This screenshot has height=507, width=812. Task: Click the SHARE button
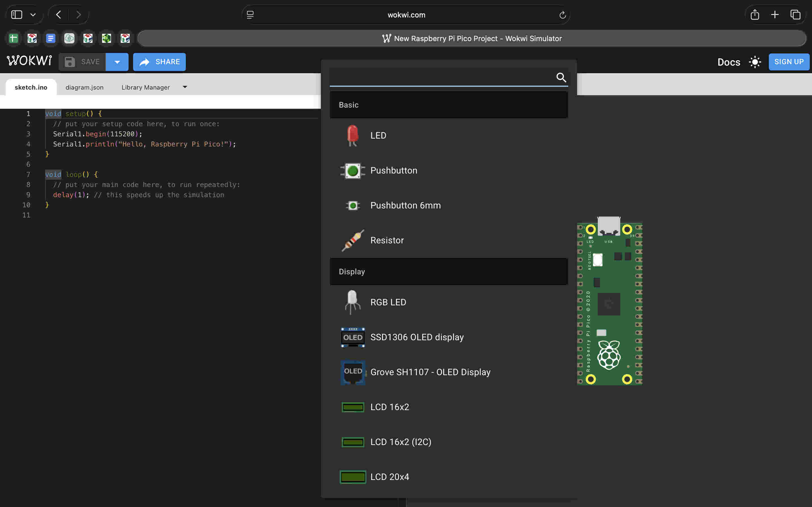point(159,62)
